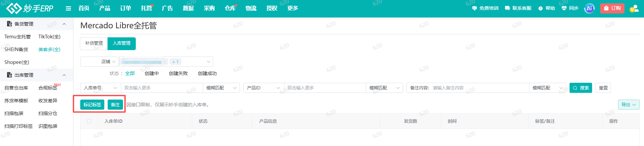Click the teal 备注 button

coord(115,105)
